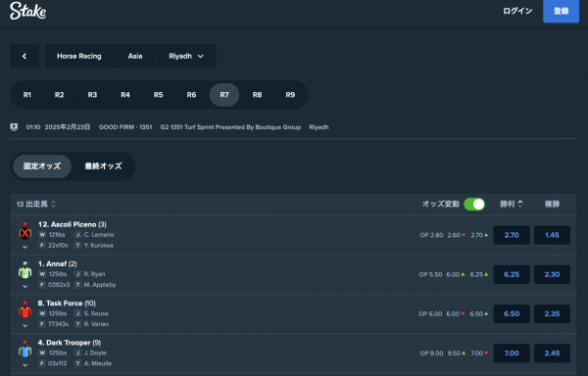This screenshot has width=588, height=376.
Task: Click Dark Trooper jockey silks icon
Action: (25, 349)
